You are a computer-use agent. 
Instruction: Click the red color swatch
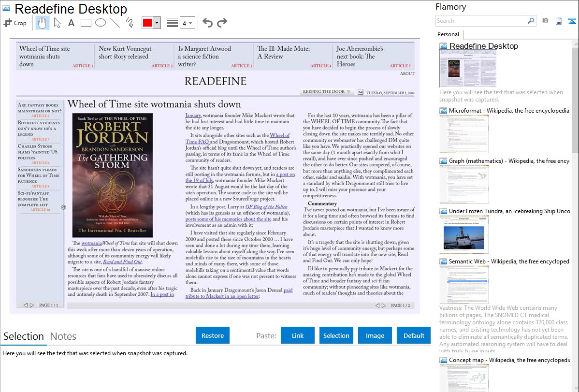point(147,23)
